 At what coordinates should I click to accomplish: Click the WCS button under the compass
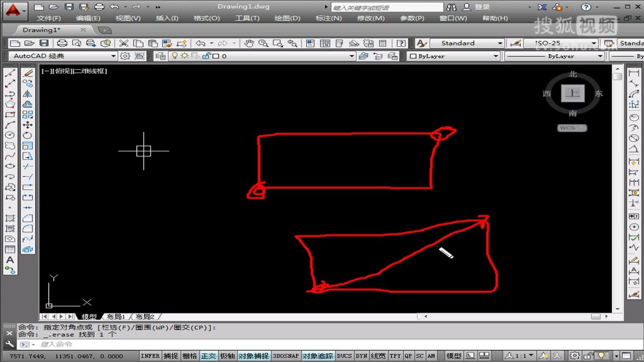tap(572, 128)
